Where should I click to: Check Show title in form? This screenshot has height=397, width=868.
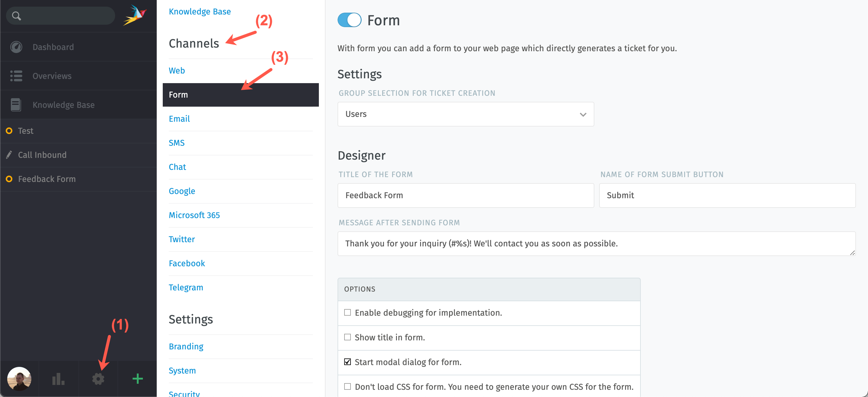point(348,337)
